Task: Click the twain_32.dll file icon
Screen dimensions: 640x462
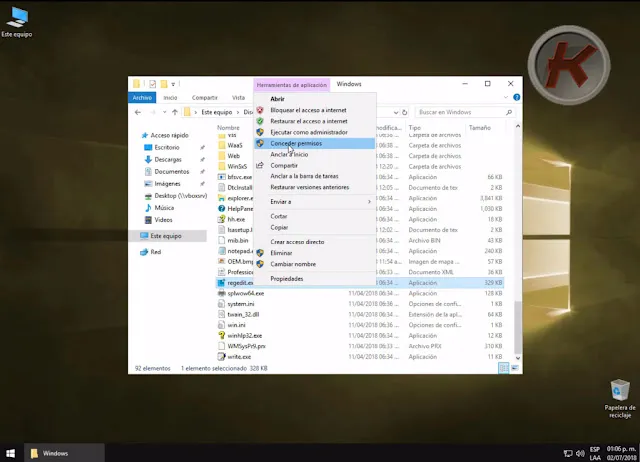Action: (x=221, y=314)
